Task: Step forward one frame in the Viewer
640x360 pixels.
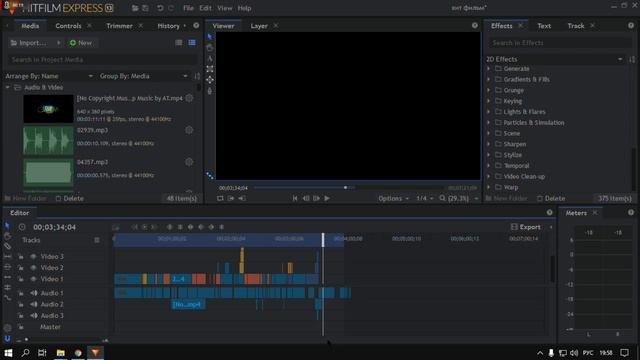Action: [x=316, y=198]
